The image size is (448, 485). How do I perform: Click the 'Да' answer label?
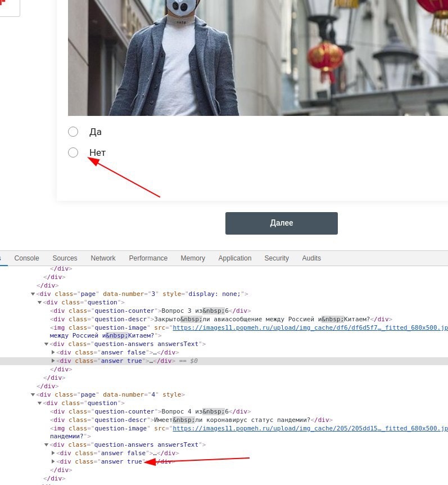pos(96,132)
